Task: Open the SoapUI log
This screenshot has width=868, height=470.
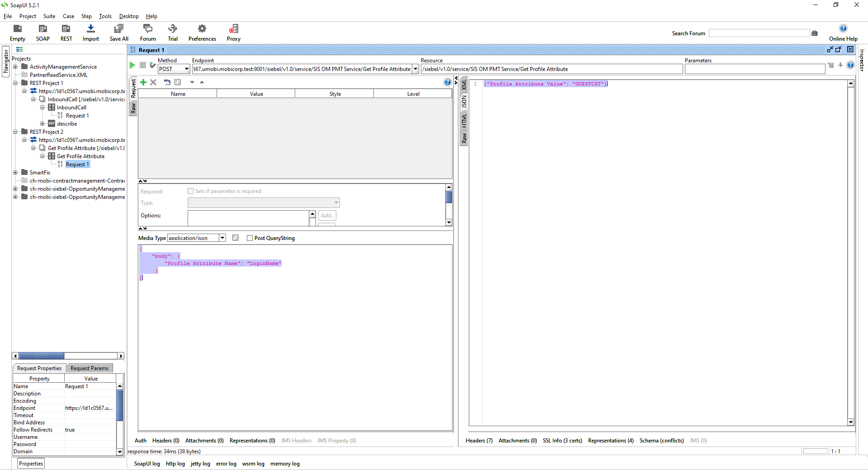Action: pos(147,464)
